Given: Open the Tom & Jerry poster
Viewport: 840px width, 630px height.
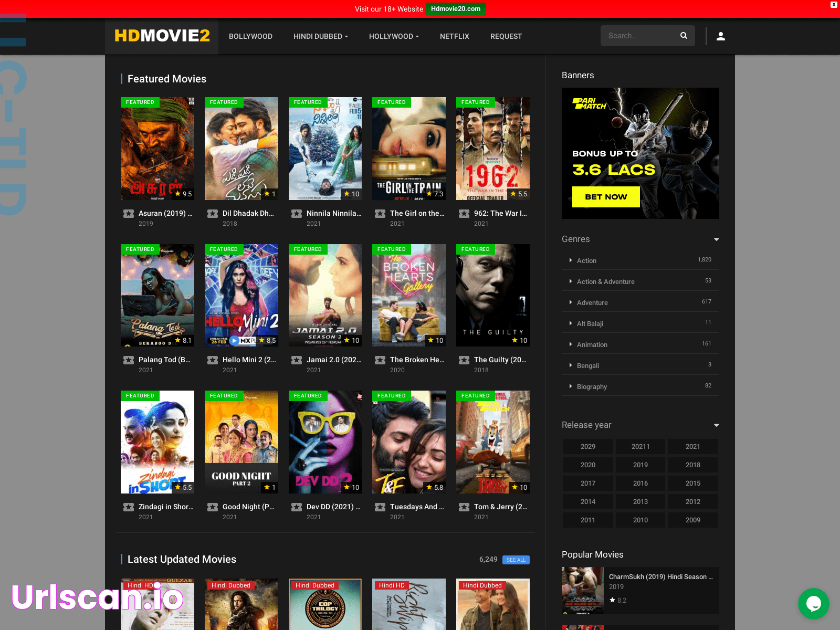Looking at the screenshot, I should [x=493, y=442].
